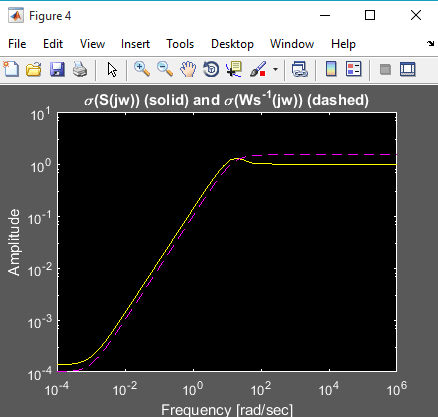Activate the Zoom In magnifier
Screen dimensions: 438x417
click(142, 69)
